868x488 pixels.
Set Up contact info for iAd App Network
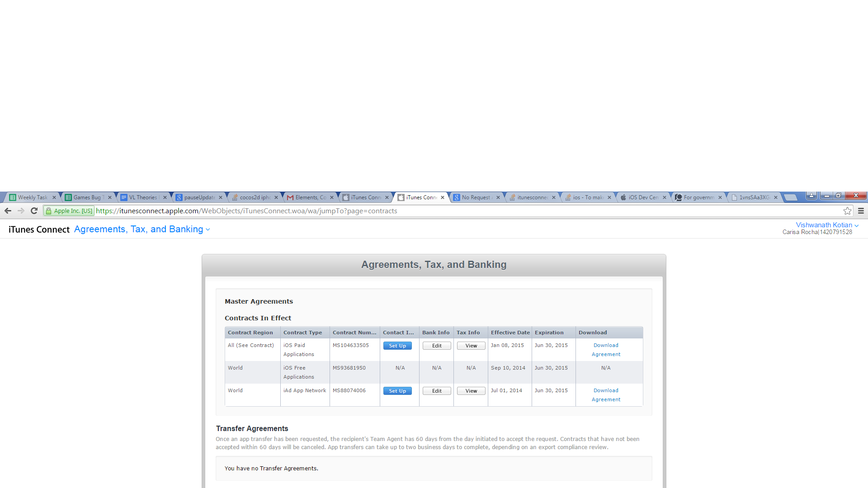pos(397,391)
